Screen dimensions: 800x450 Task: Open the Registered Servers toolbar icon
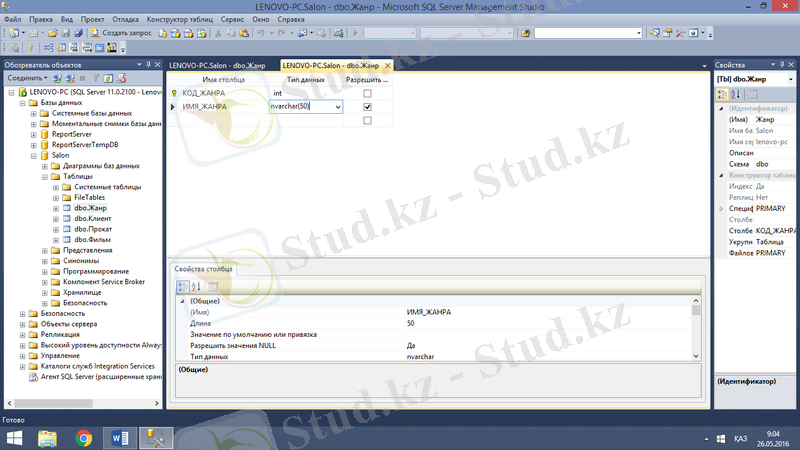click(655, 33)
